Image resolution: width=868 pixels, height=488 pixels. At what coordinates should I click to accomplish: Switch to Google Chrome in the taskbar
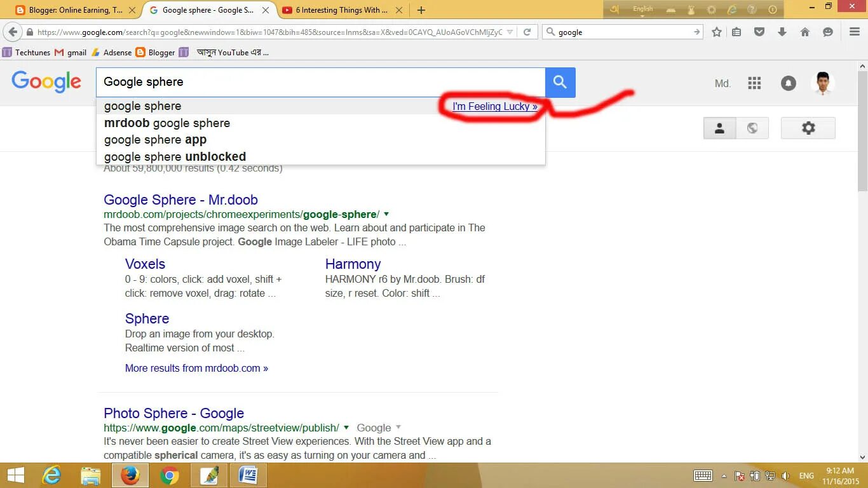click(169, 475)
